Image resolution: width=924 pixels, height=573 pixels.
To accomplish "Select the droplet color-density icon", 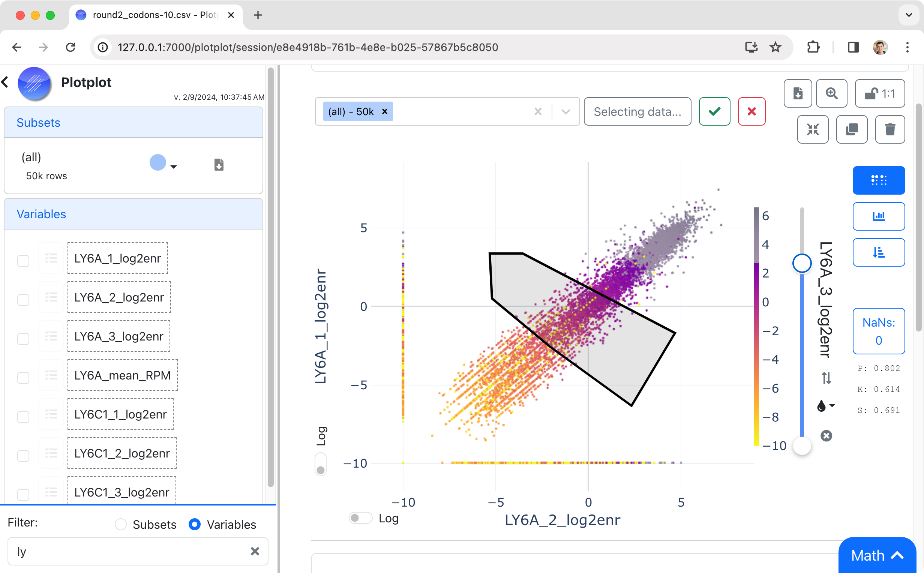I will (821, 406).
